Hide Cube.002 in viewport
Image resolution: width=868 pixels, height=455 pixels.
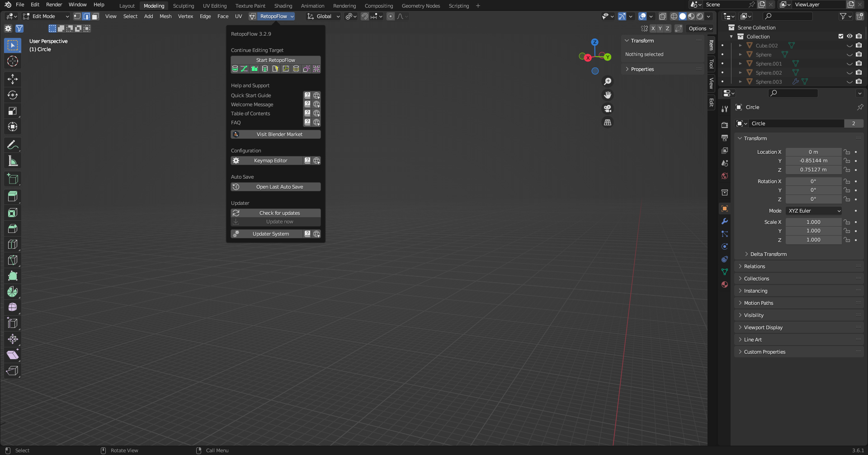click(849, 46)
